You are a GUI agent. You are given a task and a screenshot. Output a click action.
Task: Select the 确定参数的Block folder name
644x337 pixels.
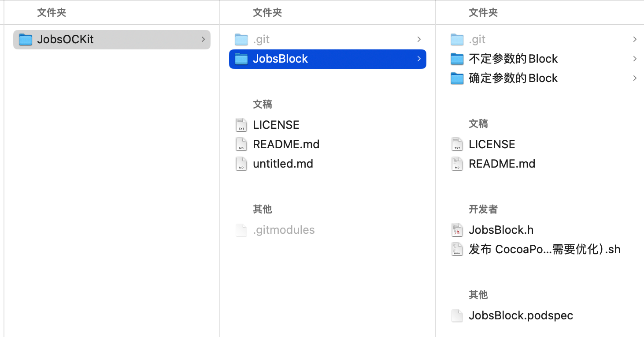pos(513,78)
